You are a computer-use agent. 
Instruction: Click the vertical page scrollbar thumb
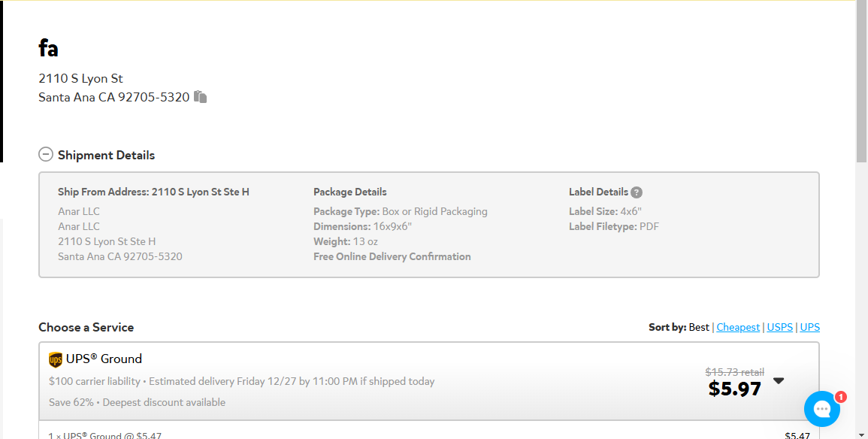(x=861, y=81)
